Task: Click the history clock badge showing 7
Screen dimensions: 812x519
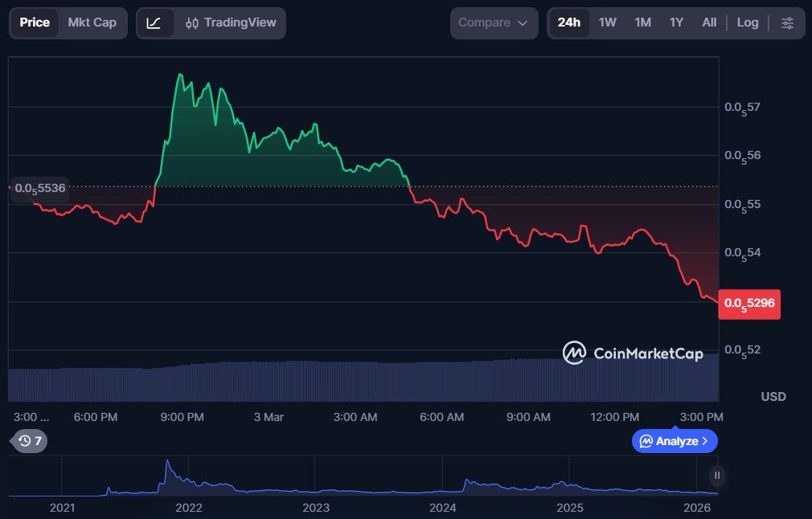Action: pos(30,440)
